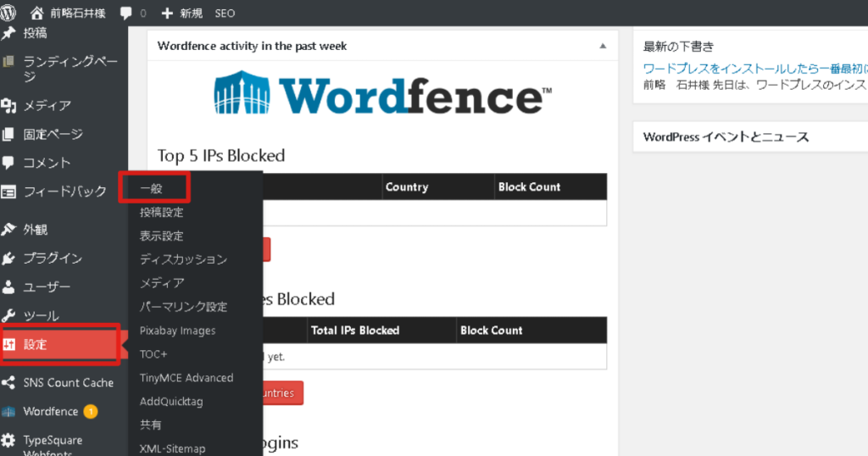Screen dimensions: 868x456
Task: Select XML-Sitemap in settings submenu
Action: click(x=172, y=449)
